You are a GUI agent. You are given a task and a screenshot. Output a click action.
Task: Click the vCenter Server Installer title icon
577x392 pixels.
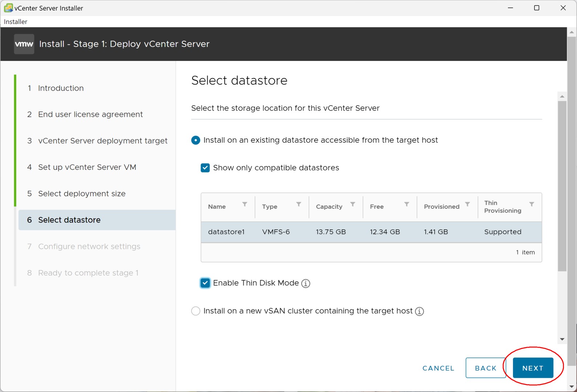coord(8,8)
